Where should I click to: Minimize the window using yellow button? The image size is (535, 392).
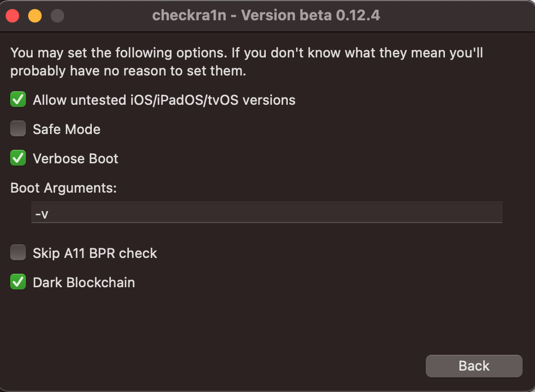tap(35, 16)
